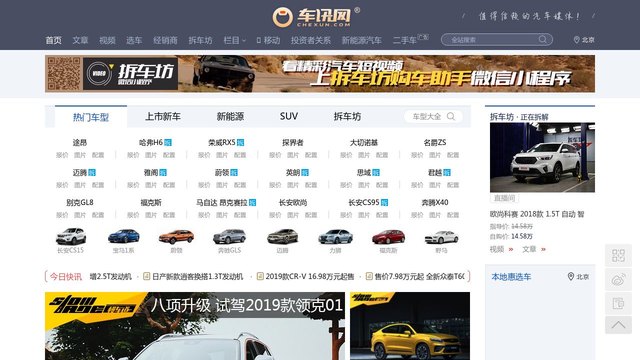Viewport: 640px width, 360px height.
Task: Click the 拆车坊 video banner ad
Action: [320, 73]
